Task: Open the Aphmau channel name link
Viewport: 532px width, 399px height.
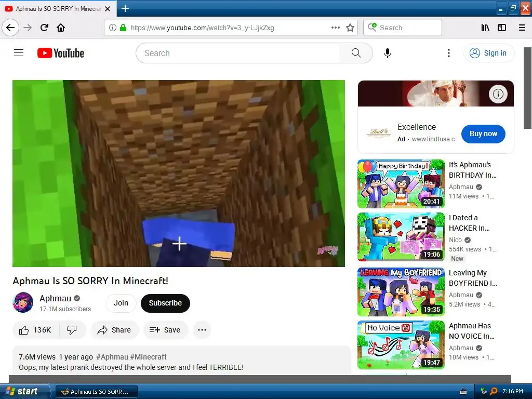Action: pyautogui.click(x=55, y=298)
